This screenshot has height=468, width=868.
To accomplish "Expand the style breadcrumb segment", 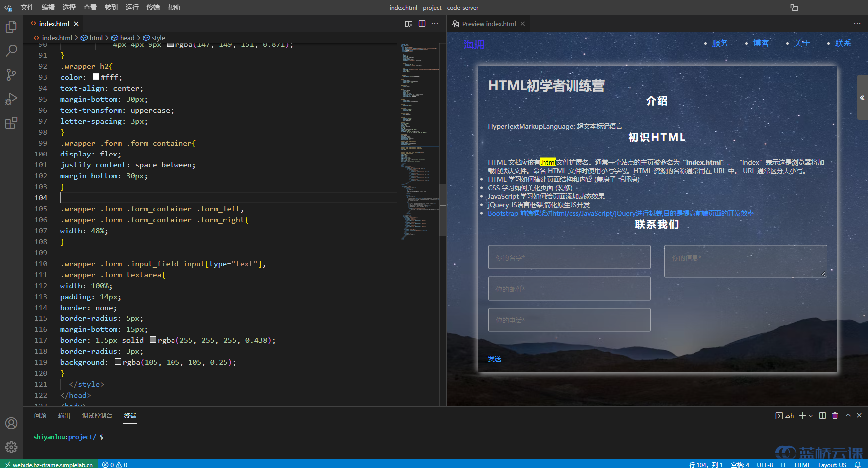I will [158, 38].
